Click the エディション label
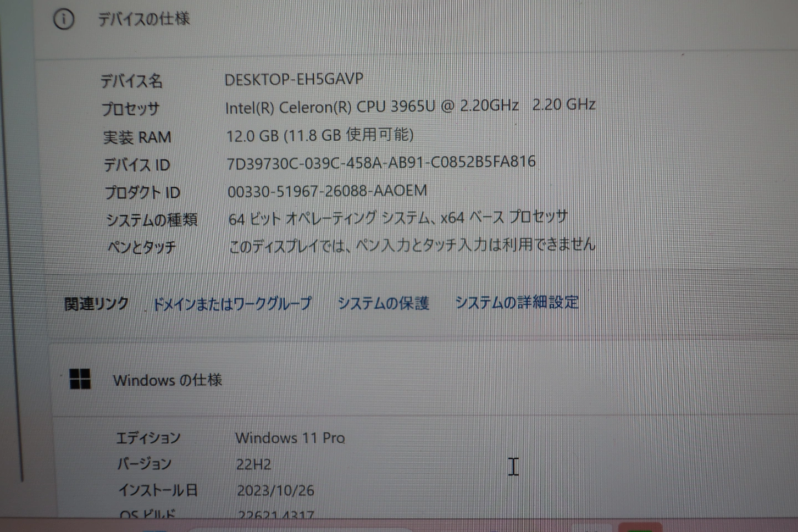Viewport: 798px width, 532px height. pos(149,438)
